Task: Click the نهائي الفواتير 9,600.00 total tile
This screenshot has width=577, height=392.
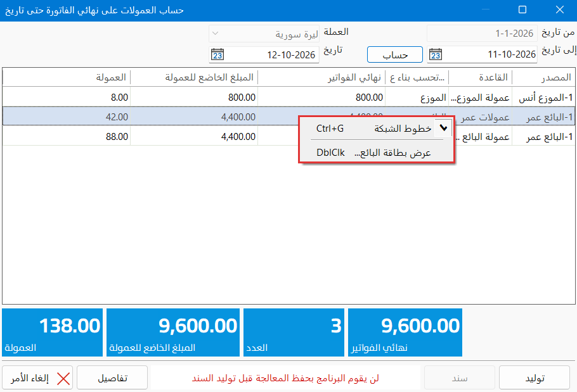Action: pyautogui.click(x=405, y=332)
